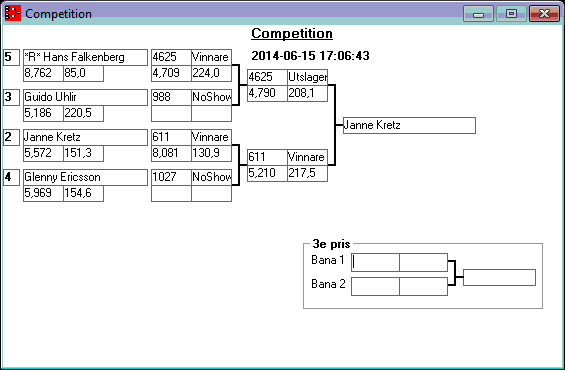The width and height of the screenshot is (565, 370).
Task: Click the Janne Kretz winner field
Action: [409, 125]
